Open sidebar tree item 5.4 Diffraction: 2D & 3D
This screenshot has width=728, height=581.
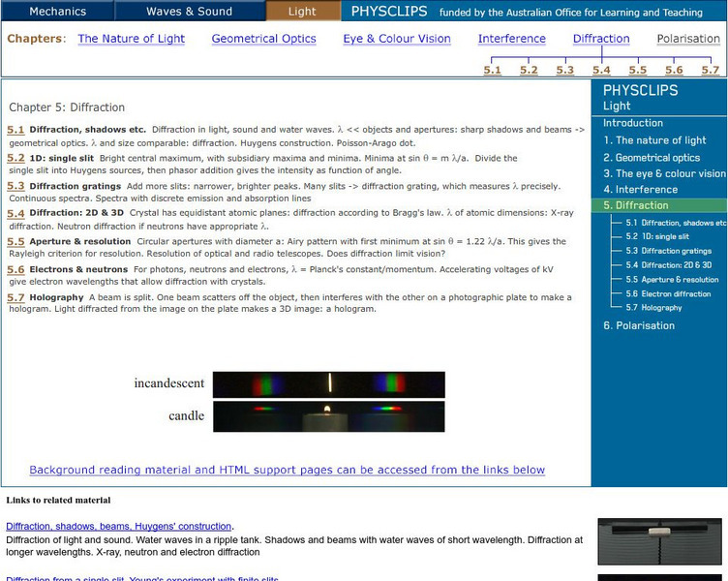click(668, 265)
